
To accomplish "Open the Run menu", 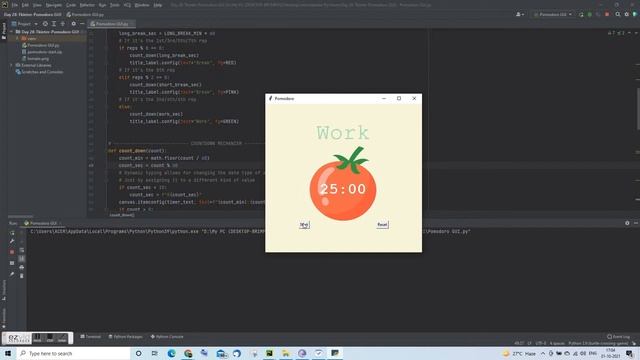I will (102, 5).
